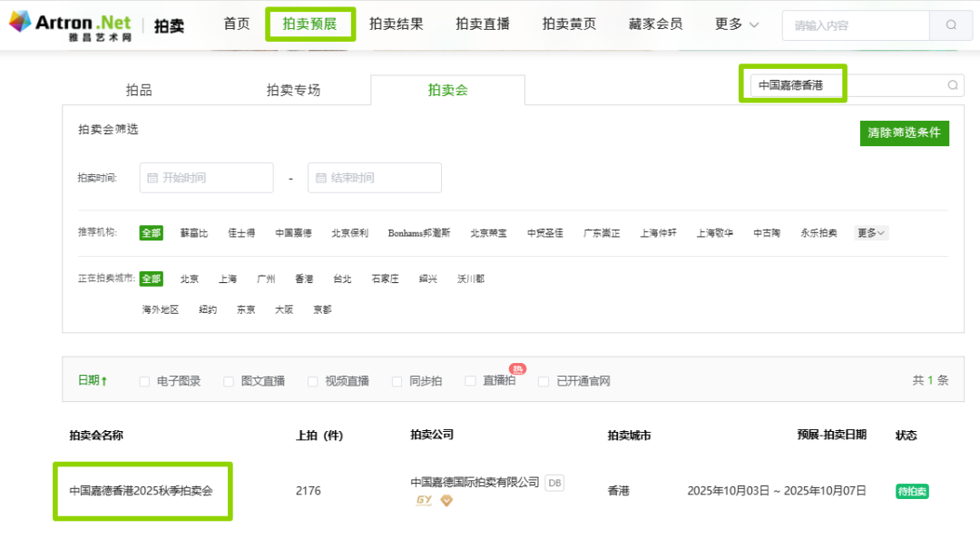Click the calendar icon in 开始时间 field
The image size is (980, 539).
(152, 178)
